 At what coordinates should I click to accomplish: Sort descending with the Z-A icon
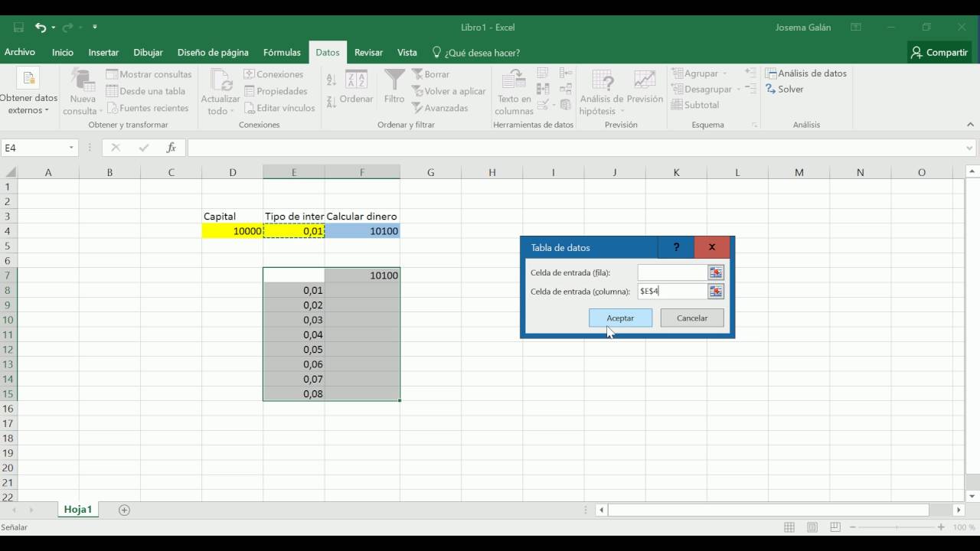tap(332, 102)
